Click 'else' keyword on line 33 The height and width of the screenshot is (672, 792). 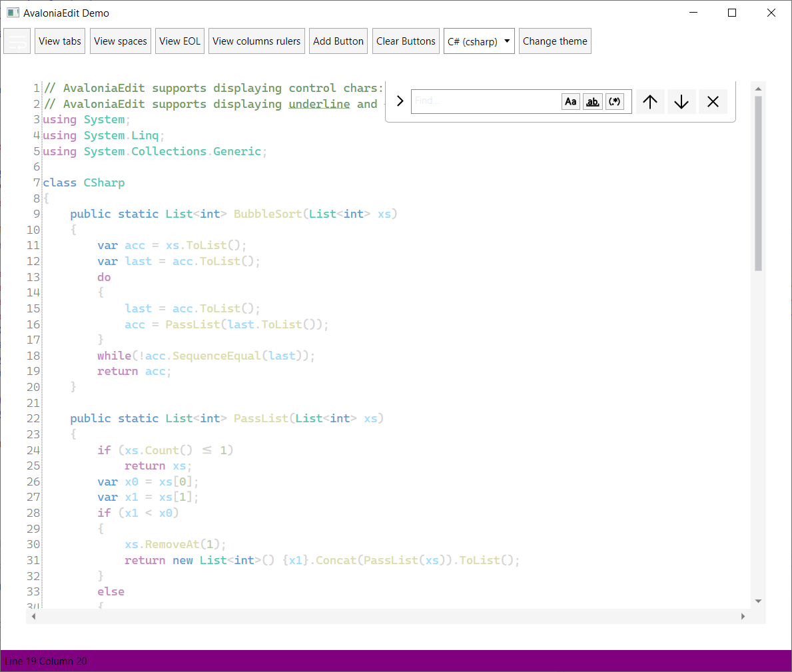click(111, 591)
